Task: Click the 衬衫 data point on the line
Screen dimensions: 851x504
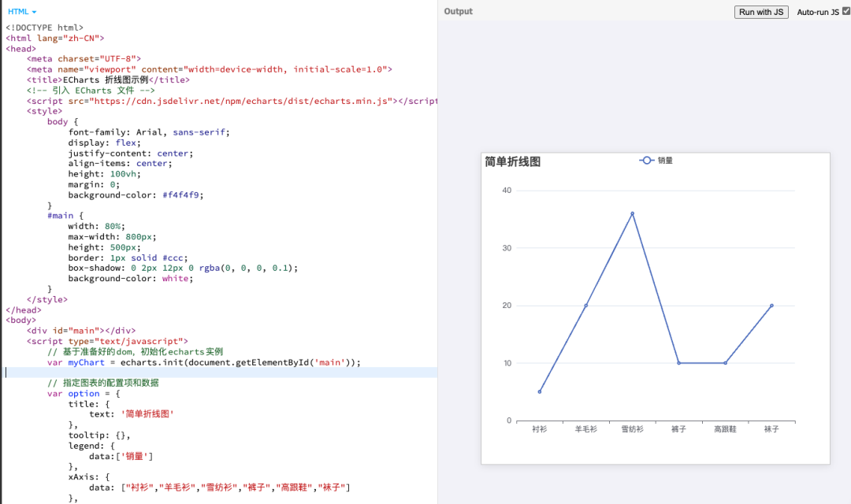Action: click(540, 391)
